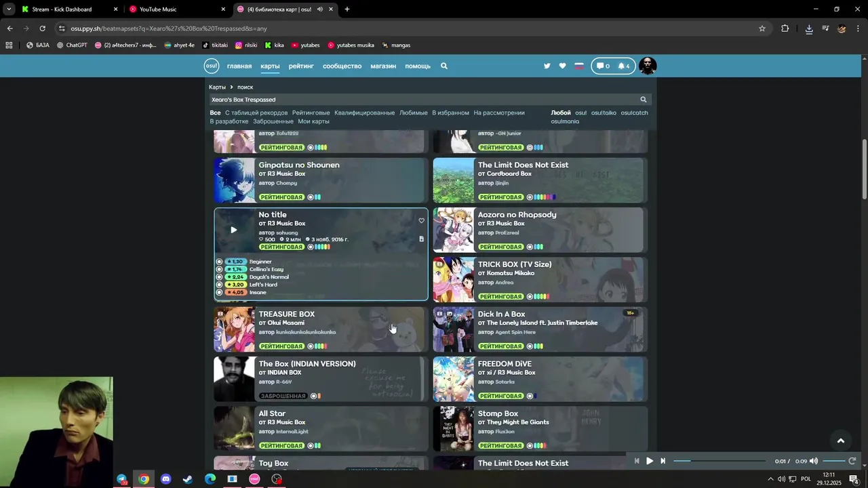
Task: Open ChatGPT bookmark
Action: tap(72, 45)
